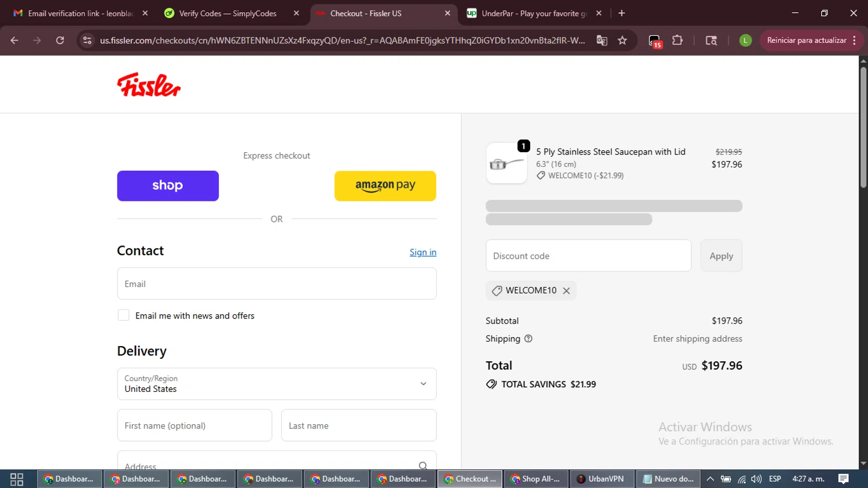The width and height of the screenshot is (868, 488).
Task: Open the Chrome three-dot menu
Action: (855, 41)
